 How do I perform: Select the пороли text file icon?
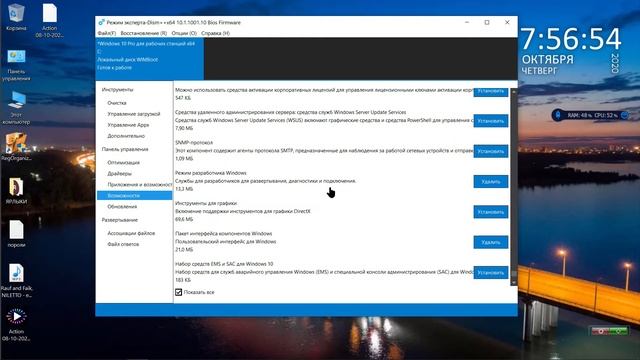click(16, 233)
